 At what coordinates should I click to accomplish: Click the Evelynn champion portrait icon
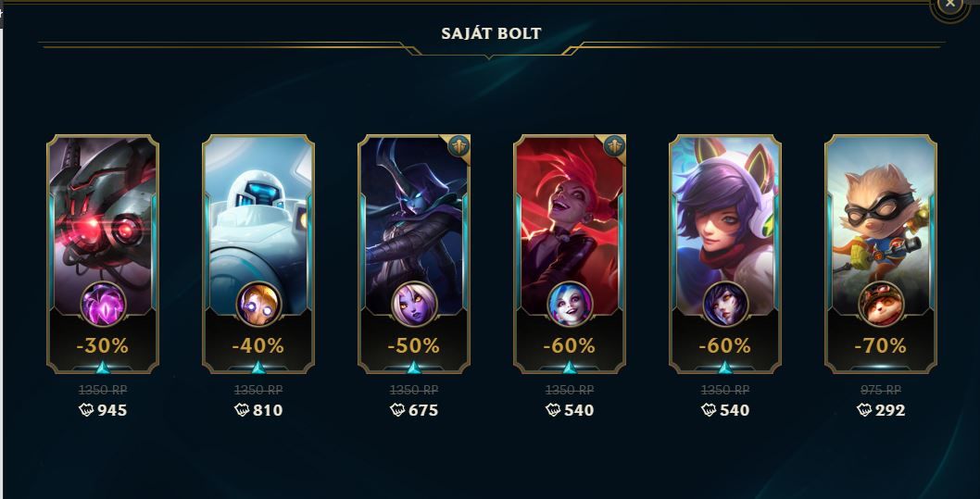click(x=414, y=304)
